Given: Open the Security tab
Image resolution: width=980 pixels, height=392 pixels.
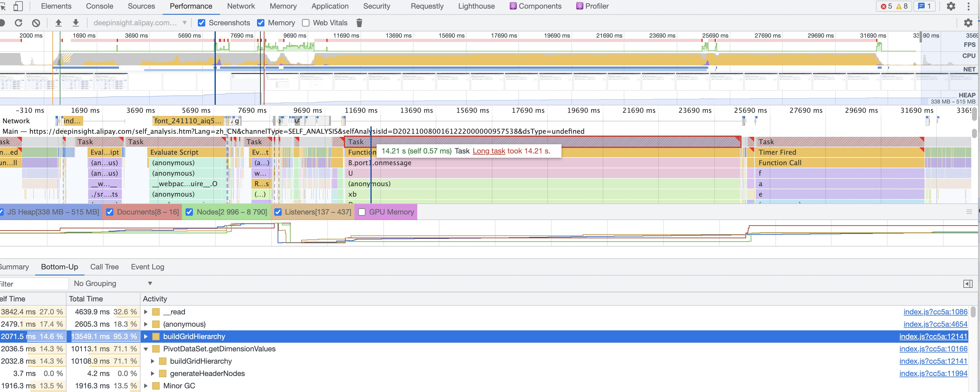Looking at the screenshot, I should (x=377, y=6).
